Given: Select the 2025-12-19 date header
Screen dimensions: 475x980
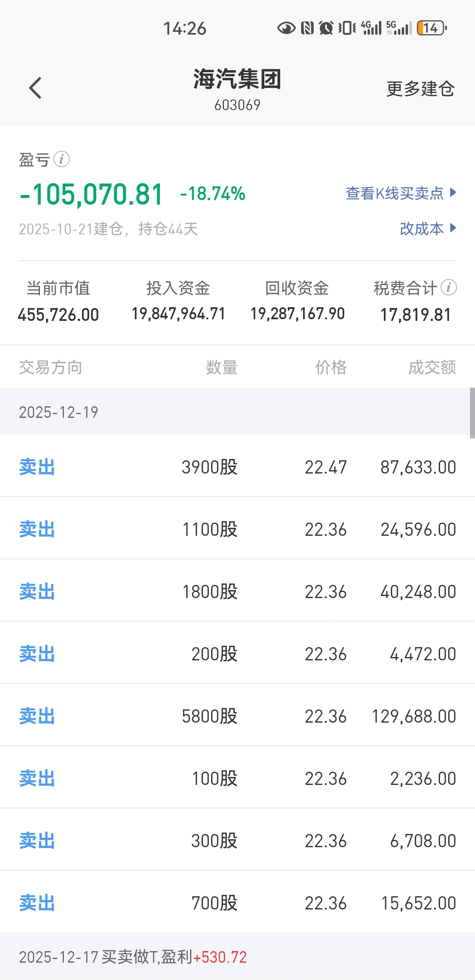Looking at the screenshot, I should pos(59,412).
